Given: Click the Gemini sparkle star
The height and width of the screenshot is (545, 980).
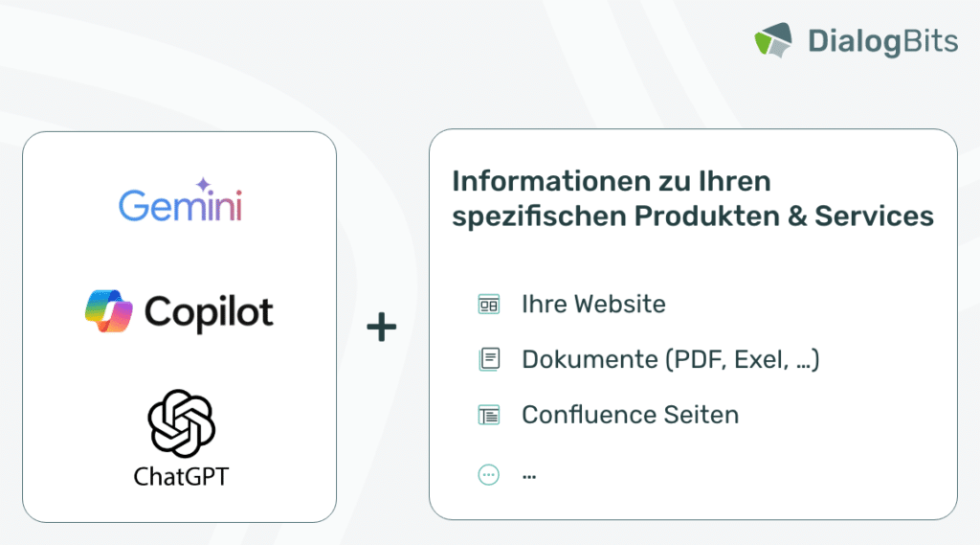Looking at the screenshot, I should click(x=203, y=185).
